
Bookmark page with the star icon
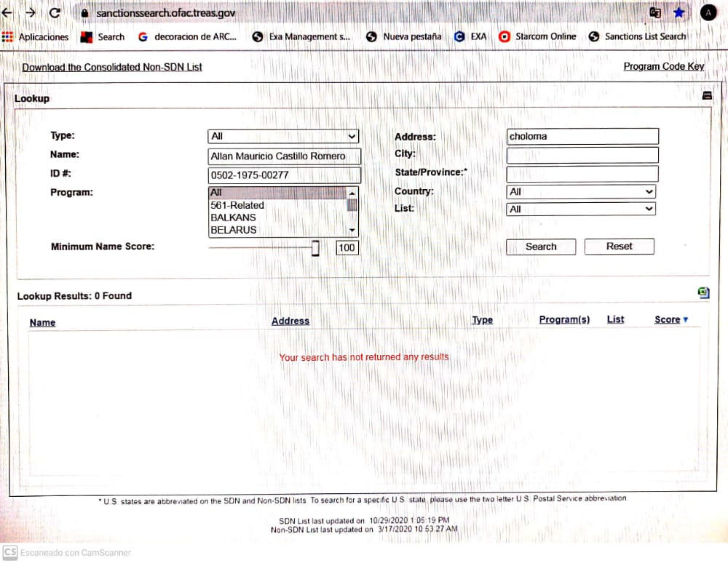point(678,12)
